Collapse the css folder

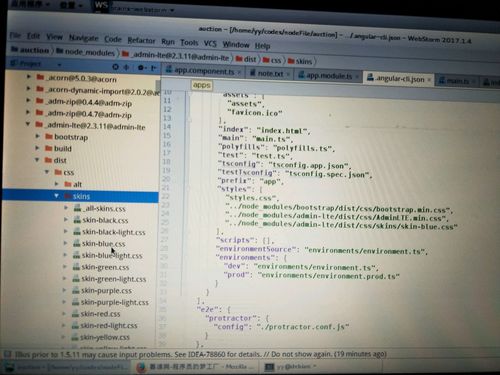point(47,172)
